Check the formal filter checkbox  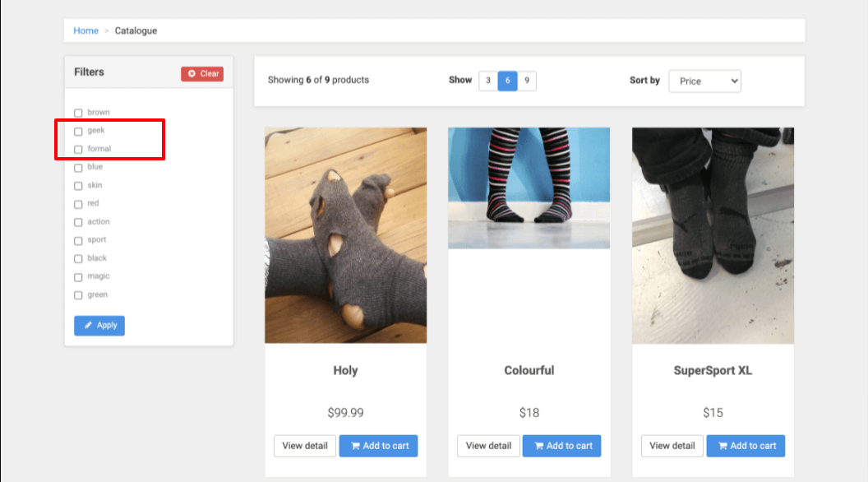click(78, 149)
